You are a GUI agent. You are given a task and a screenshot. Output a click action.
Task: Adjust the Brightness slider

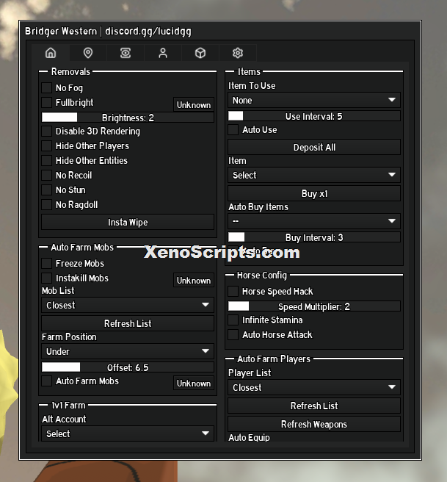tap(128, 118)
